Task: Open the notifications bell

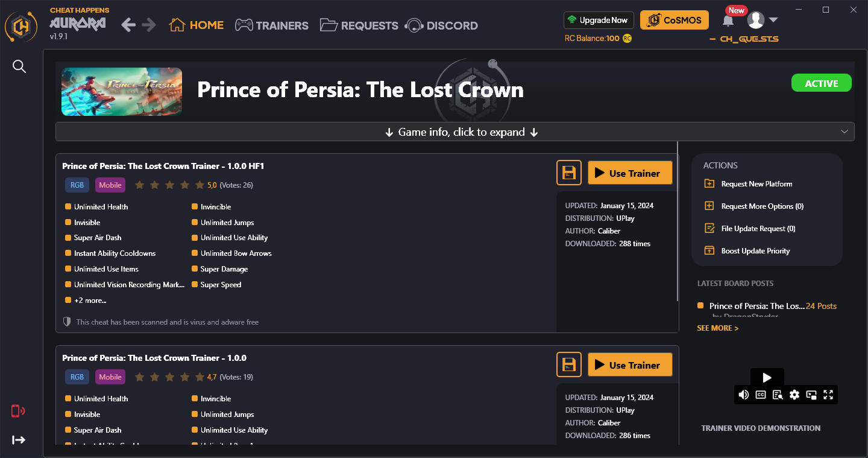Action: tap(728, 21)
